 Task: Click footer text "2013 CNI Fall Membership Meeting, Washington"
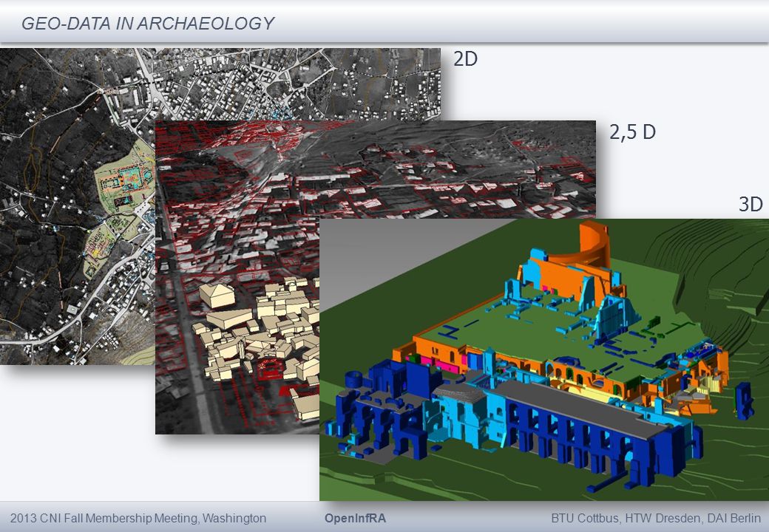(x=138, y=518)
